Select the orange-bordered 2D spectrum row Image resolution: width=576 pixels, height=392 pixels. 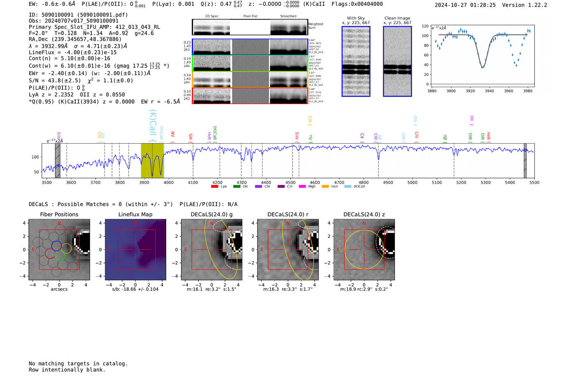[x=250, y=79]
